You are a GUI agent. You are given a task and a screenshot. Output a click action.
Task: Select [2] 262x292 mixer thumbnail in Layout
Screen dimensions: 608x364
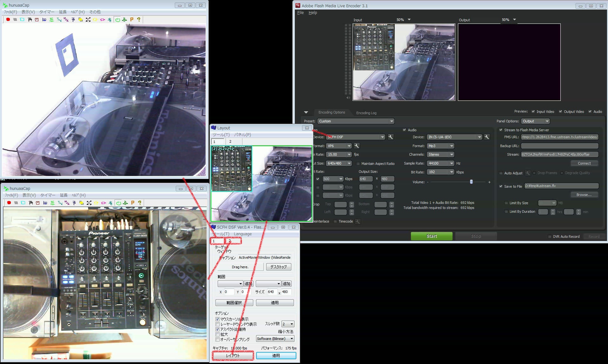(x=232, y=169)
